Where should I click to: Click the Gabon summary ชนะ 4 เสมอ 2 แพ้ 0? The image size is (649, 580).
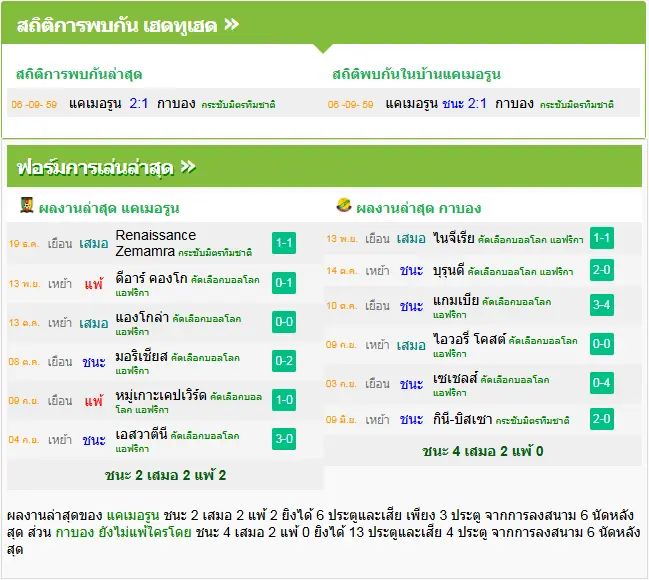(483, 451)
